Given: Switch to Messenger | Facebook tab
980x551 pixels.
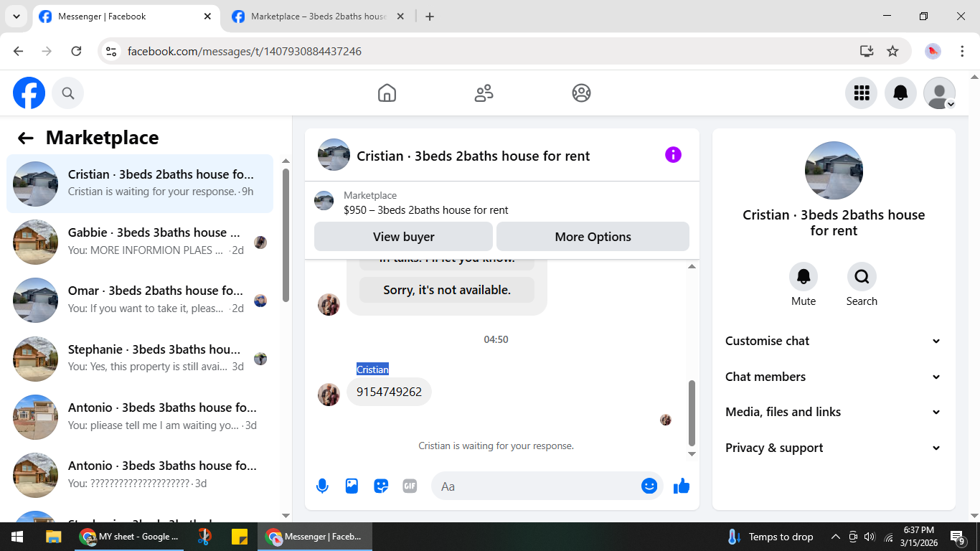Looking at the screenshot, I should pyautogui.click(x=126, y=17).
